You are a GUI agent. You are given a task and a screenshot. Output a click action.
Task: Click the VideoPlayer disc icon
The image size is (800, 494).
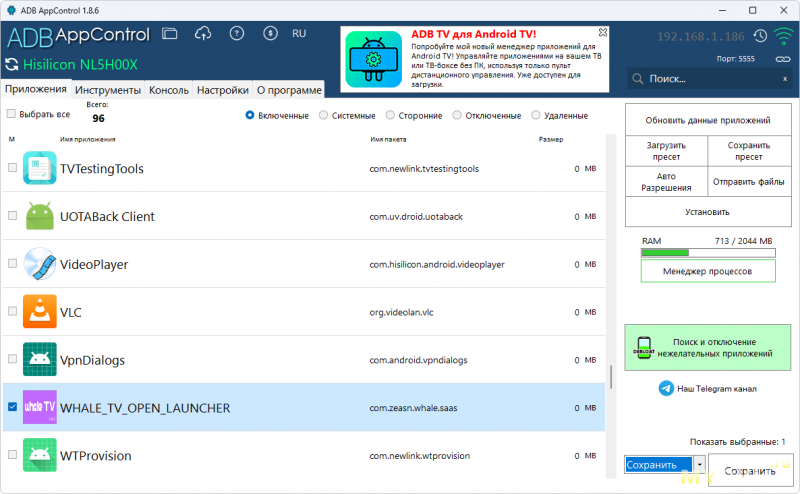pos(40,264)
